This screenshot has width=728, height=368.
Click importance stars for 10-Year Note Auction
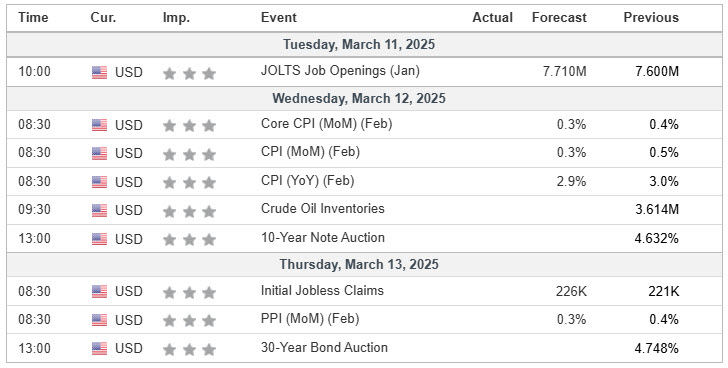189,239
